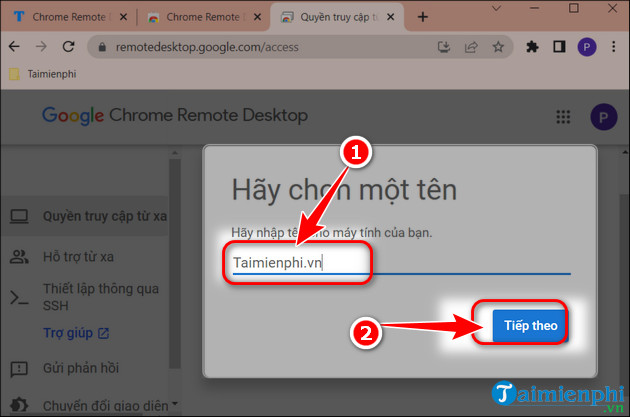This screenshot has width=630, height=417.
Task: Open the Extensions puzzle icon
Action: (532, 47)
